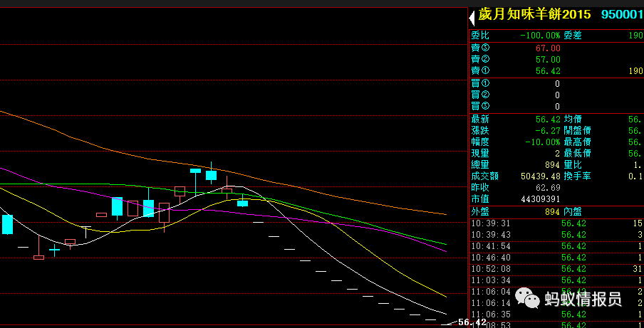
Task: Click the 委比 label
Action: 481,36
